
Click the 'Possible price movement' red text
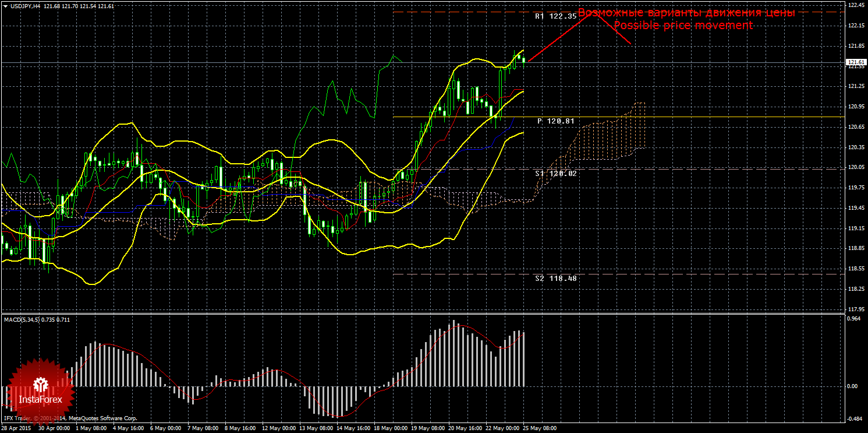coord(683,26)
